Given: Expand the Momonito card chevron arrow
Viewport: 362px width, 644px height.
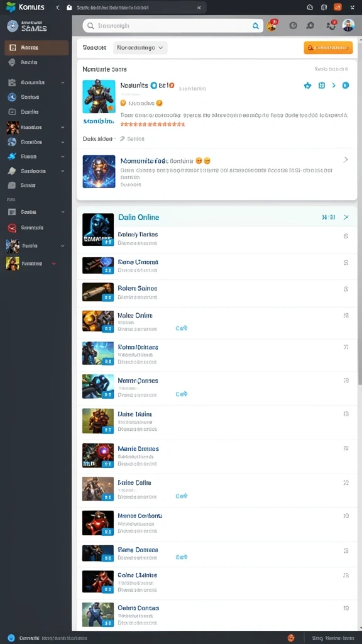Looking at the screenshot, I should (346, 160).
